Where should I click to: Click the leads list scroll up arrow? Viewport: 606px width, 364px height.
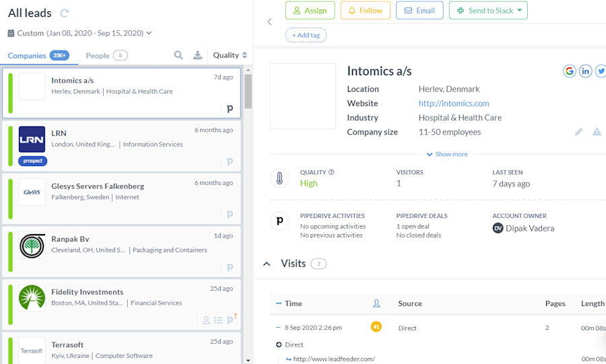pos(248,70)
